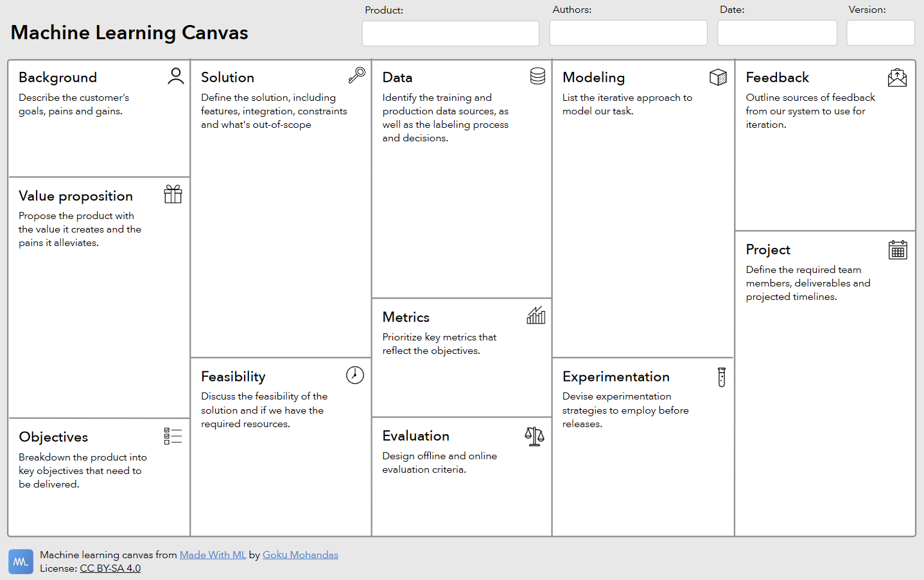The image size is (924, 580).
Task: Click the checklist icon next to Objectives
Action: click(x=173, y=436)
